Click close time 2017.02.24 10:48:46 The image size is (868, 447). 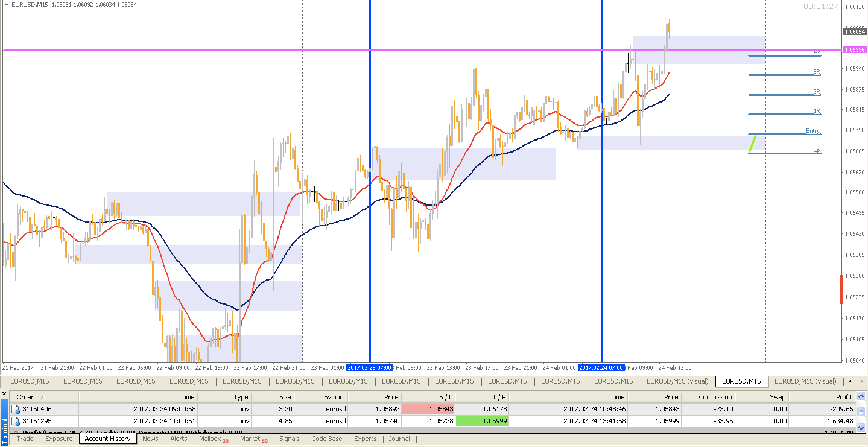[x=594, y=409]
